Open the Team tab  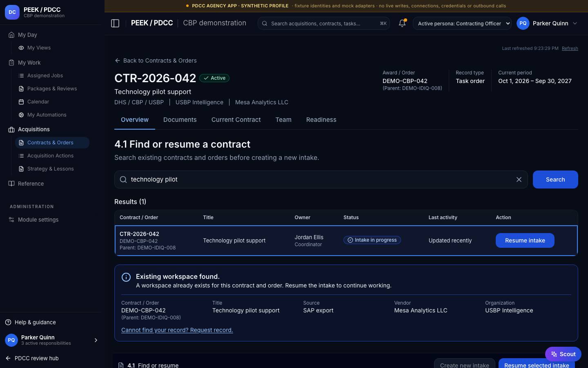coord(283,120)
